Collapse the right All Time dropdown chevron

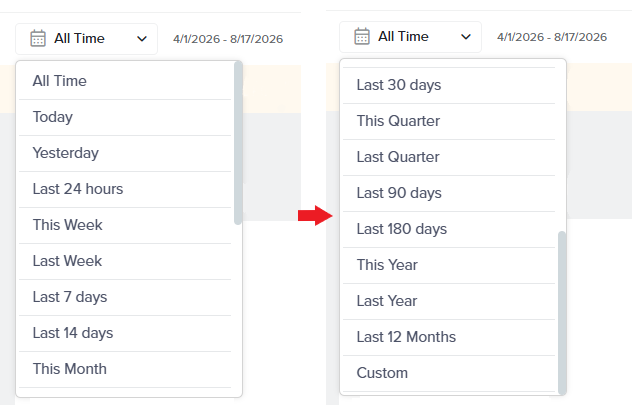(x=466, y=37)
